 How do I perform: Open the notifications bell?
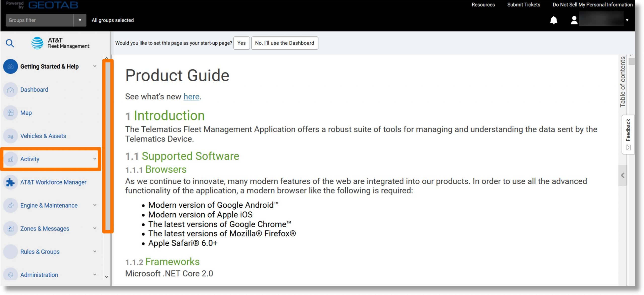(x=553, y=20)
